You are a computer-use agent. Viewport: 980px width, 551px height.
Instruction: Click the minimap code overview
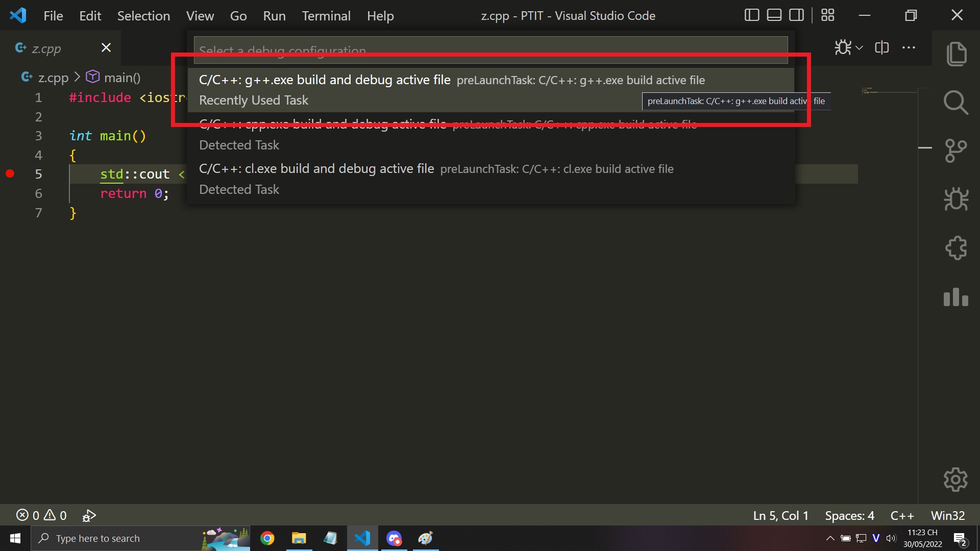(x=889, y=92)
